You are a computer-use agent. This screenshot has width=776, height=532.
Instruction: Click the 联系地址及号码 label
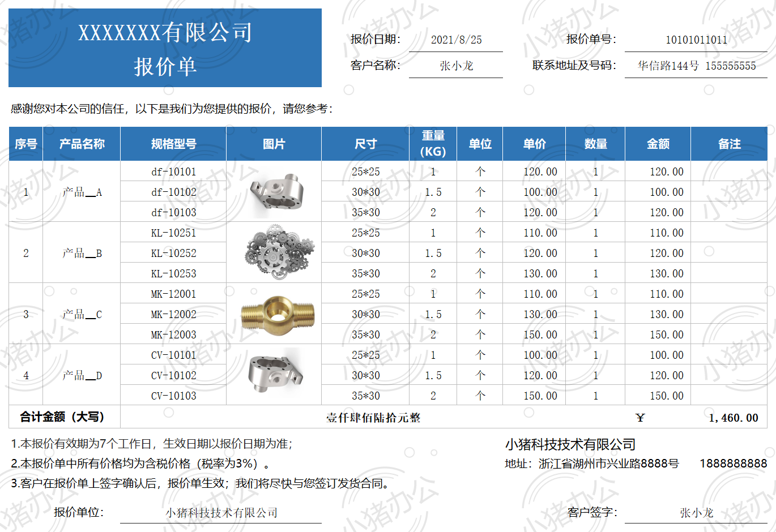574,65
